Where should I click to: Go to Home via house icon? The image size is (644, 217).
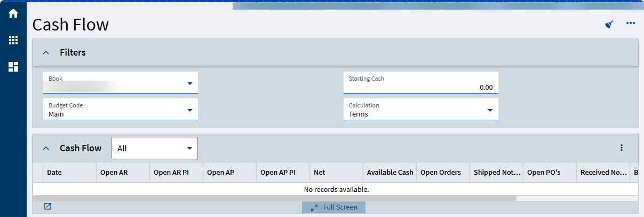pos(13,13)
